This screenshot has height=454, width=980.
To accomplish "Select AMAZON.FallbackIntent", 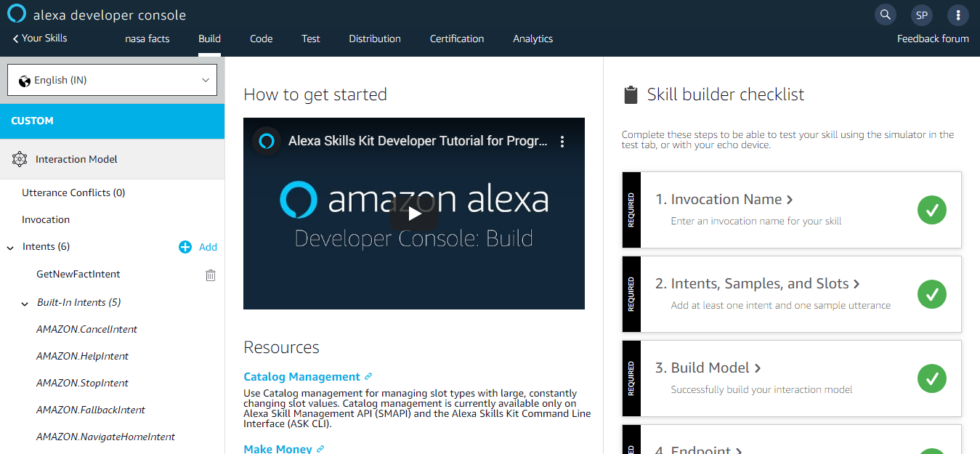I will (x=91, y=410).
